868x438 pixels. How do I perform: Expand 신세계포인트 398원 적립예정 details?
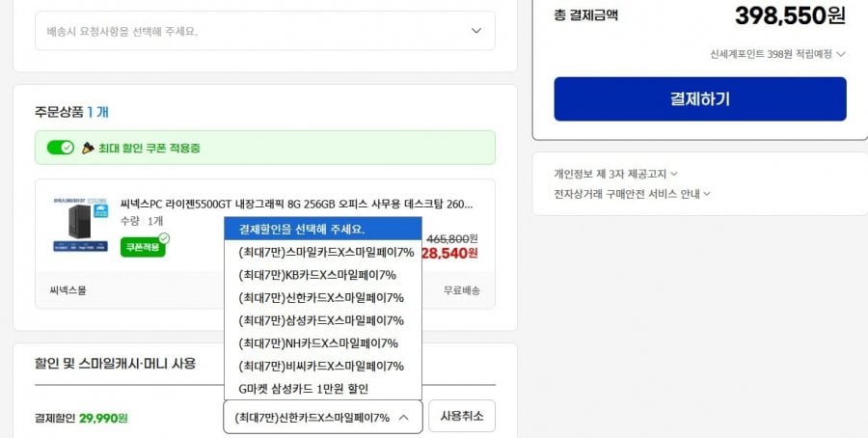pyautogui.click(x=777, y=54)
